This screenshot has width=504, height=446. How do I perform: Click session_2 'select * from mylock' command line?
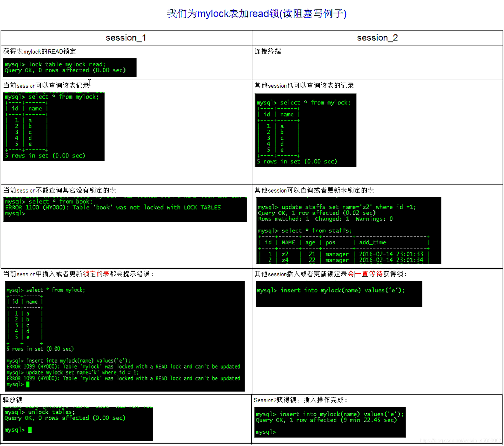coord(303,103)
